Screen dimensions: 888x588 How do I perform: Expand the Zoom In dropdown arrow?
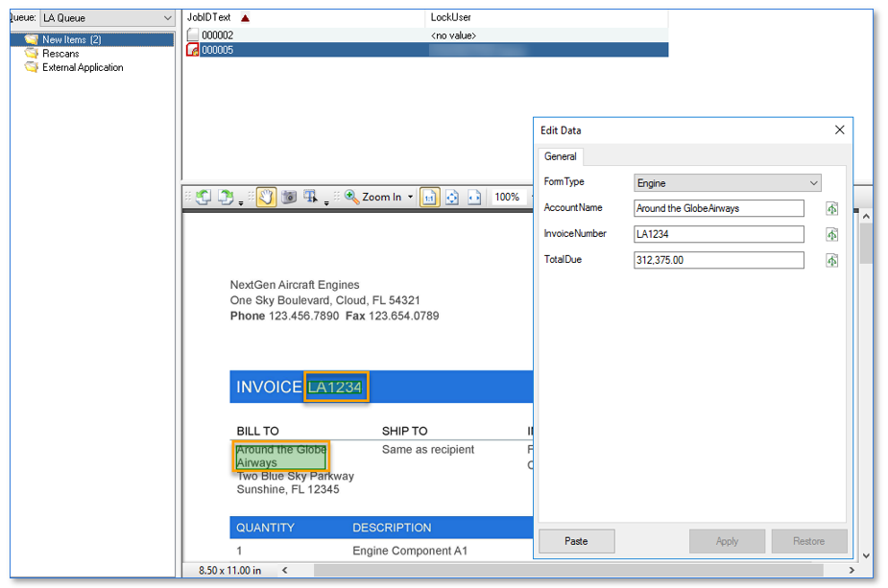click(x=411, y=198)
